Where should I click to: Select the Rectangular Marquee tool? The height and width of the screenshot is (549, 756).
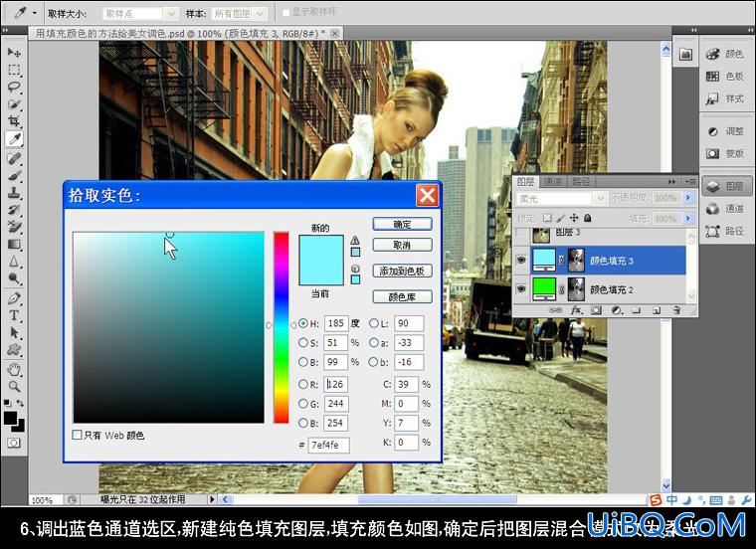14,70
